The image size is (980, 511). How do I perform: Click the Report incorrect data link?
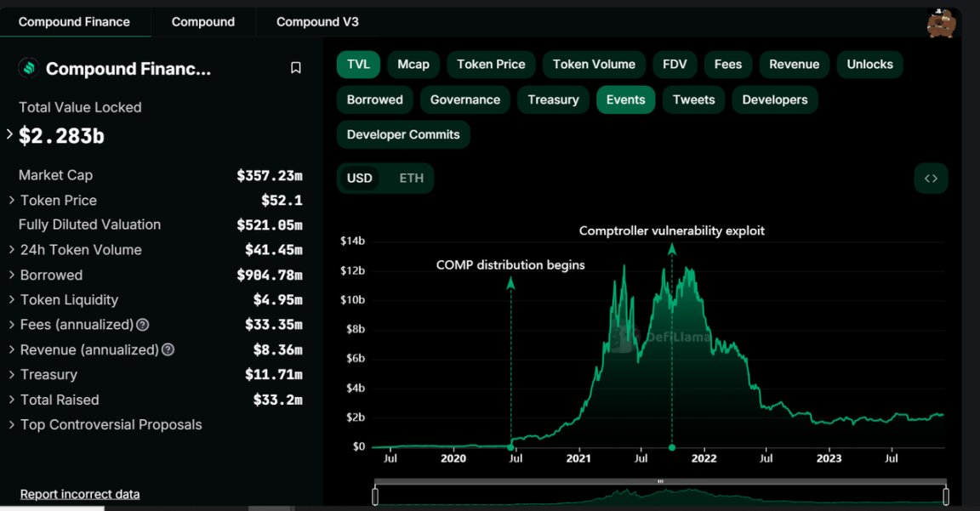click(x=79, y=494)
